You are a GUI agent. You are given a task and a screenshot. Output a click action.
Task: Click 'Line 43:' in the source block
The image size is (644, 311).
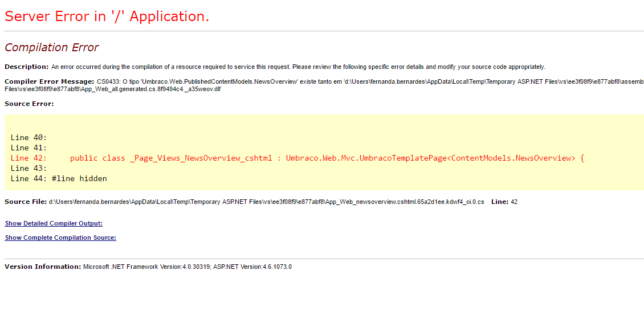28,168
